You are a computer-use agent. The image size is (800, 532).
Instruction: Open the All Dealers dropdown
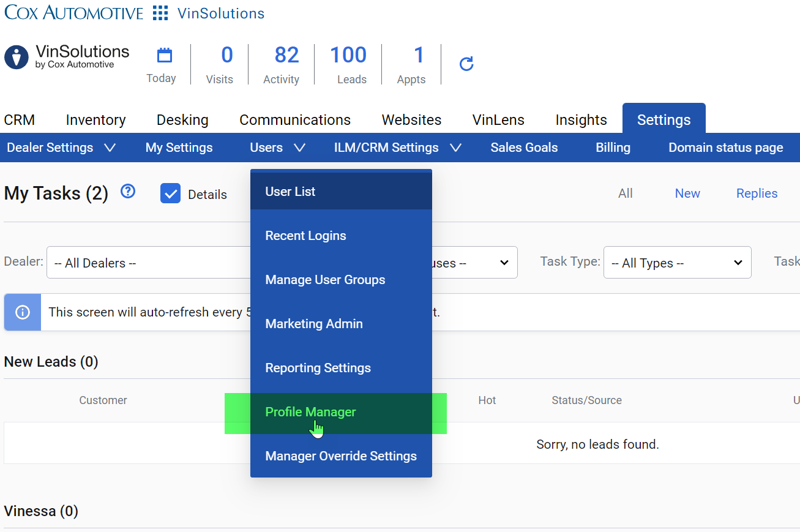149,263
